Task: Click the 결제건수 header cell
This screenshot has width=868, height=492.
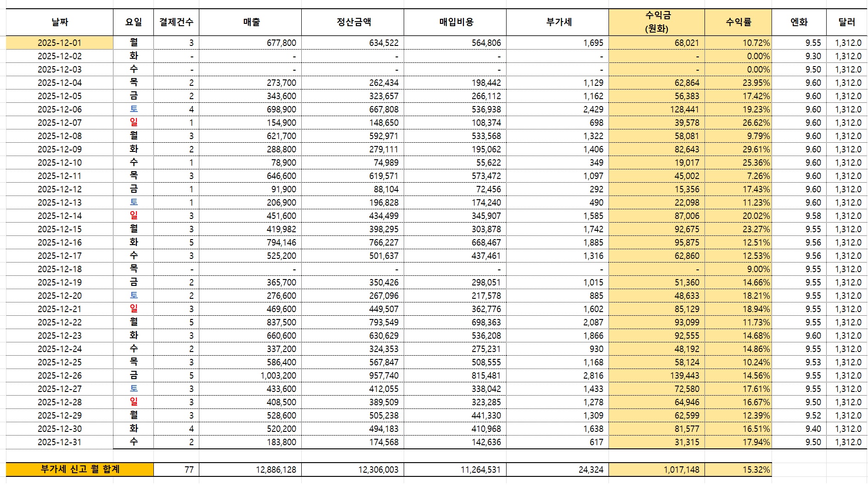Action: pos(176,22)
